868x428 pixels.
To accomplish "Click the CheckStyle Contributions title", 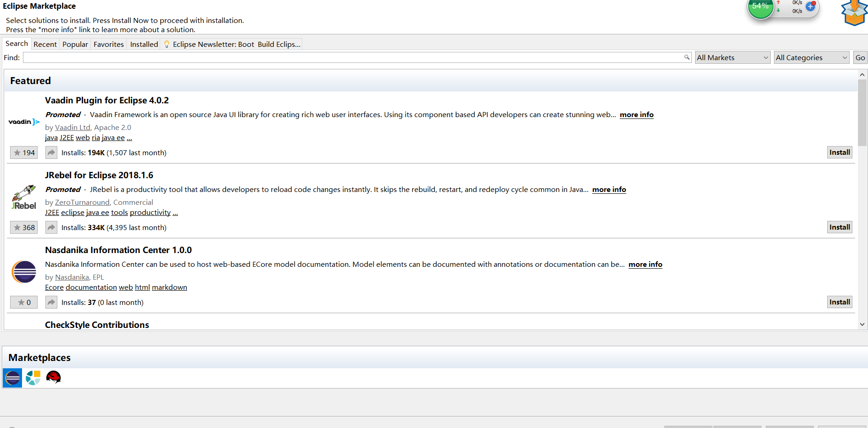I will (x=97, y=325).
